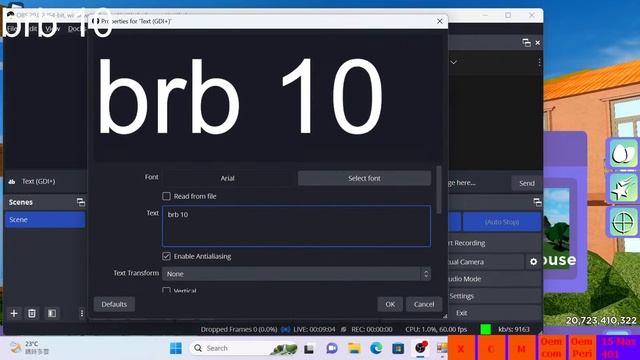Screen dimensions: 640x360
Task: Open the weather widget on the taskbar
Action: (29, 348)
